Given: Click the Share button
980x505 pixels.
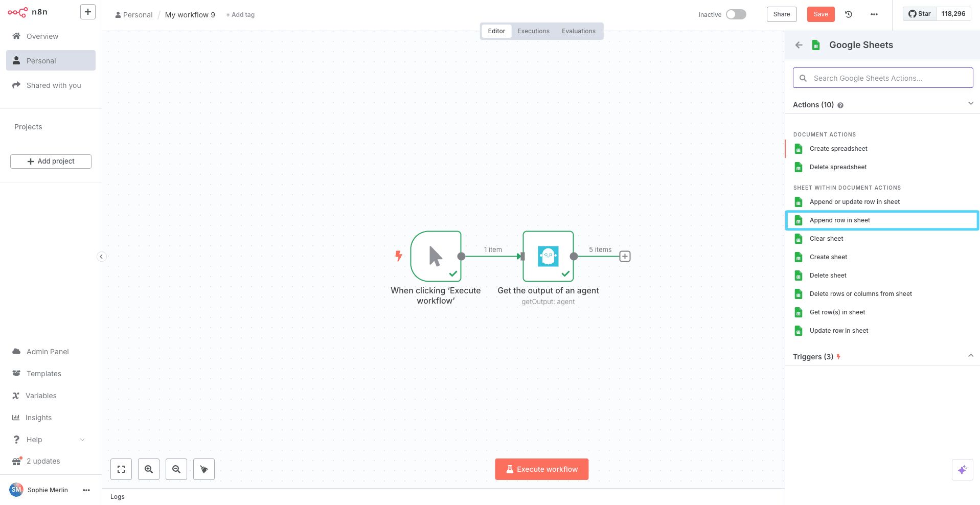Looking at the screenshot, I should click(782, 14).
